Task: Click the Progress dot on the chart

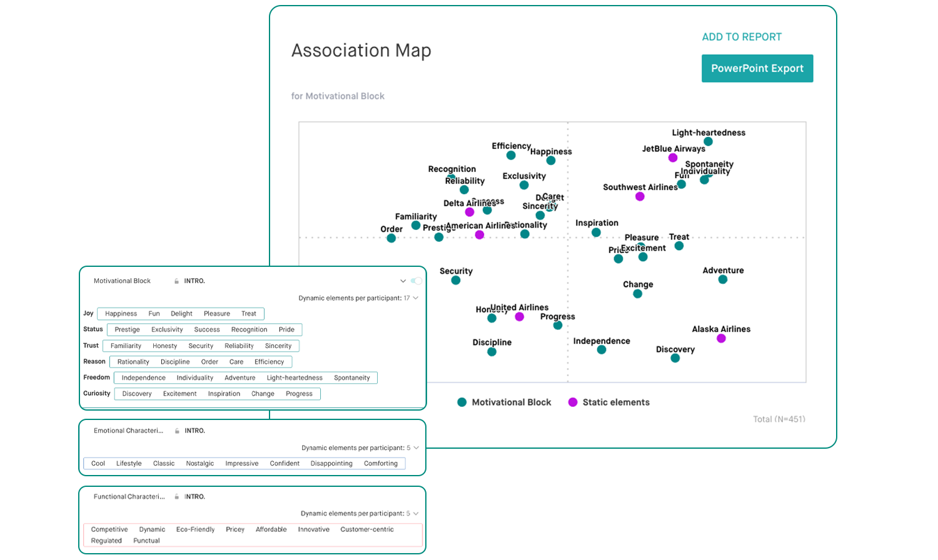Action: (x=558, y=325)
